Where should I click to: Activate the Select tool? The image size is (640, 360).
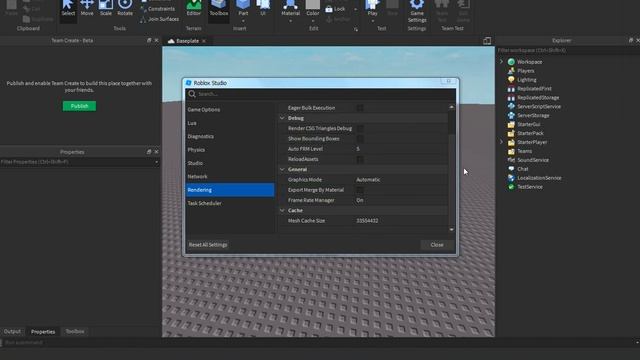[68, 8]
